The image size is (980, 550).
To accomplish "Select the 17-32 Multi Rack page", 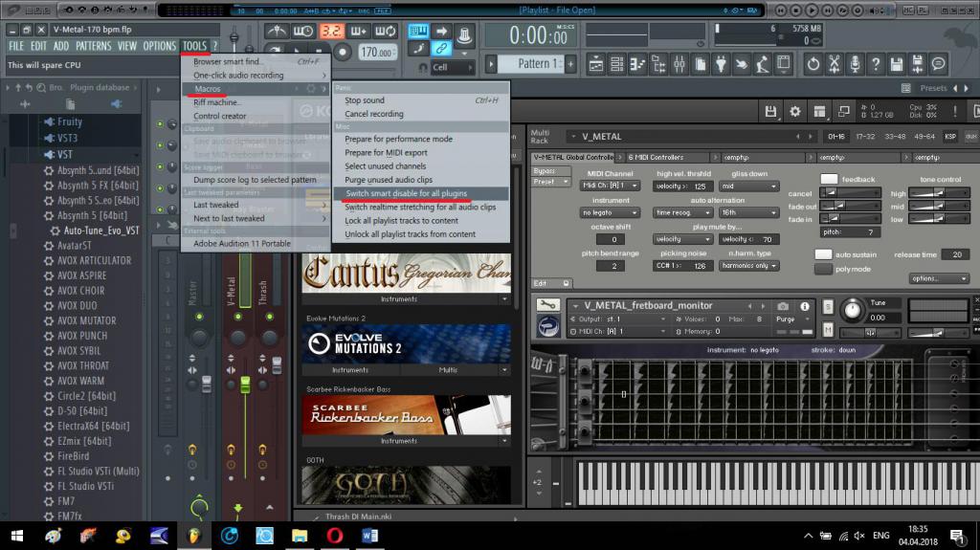I will pyautogui.click(x=865, y=136).
